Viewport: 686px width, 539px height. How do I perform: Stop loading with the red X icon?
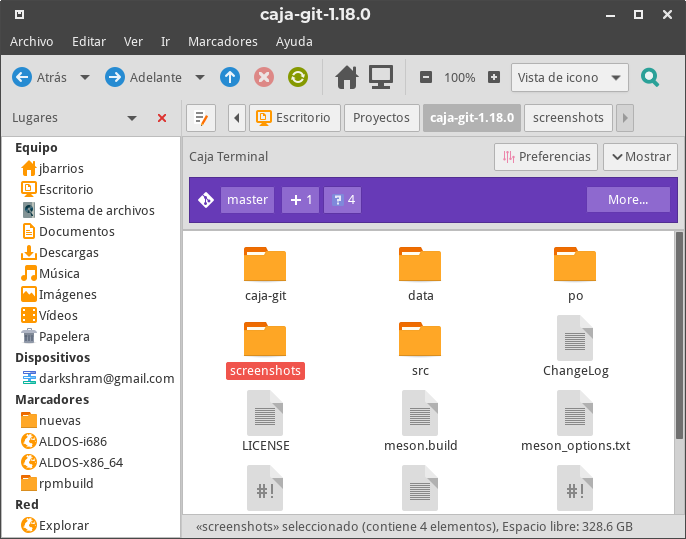264,77
